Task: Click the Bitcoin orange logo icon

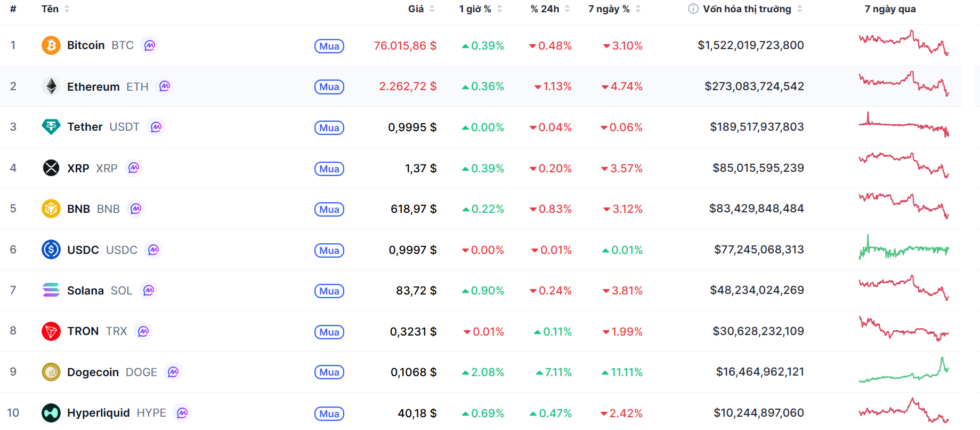Action: click(51, 45)
